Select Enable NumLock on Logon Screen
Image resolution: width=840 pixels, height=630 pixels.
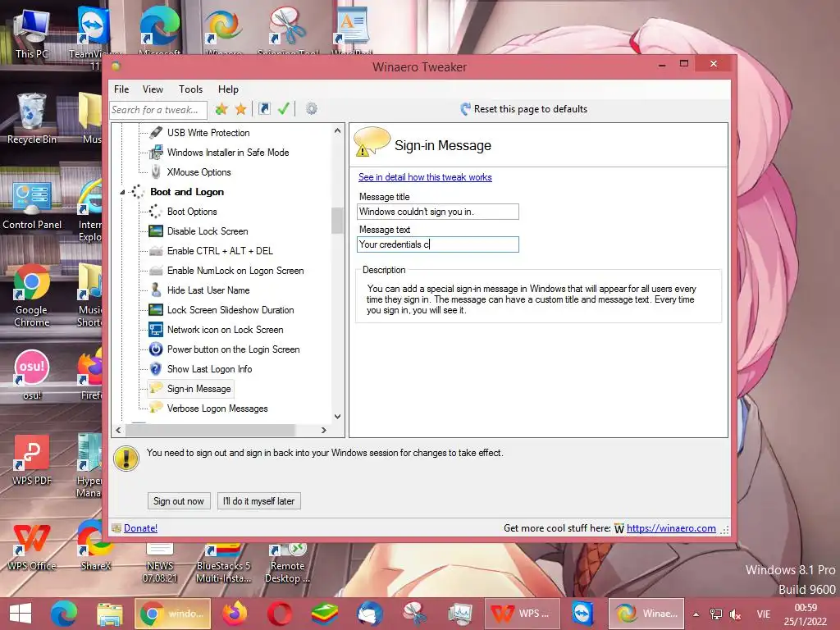[235, 271]
